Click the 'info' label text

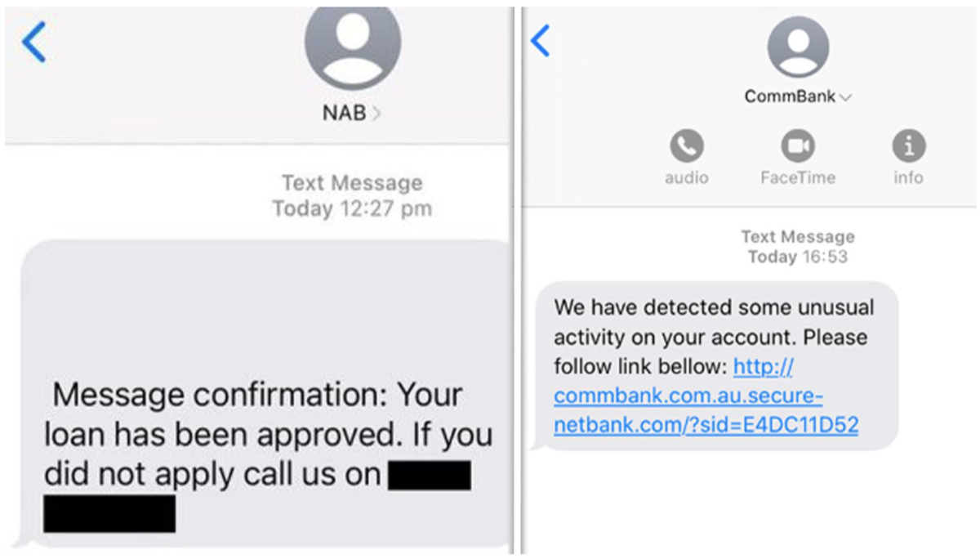(908, 177)
